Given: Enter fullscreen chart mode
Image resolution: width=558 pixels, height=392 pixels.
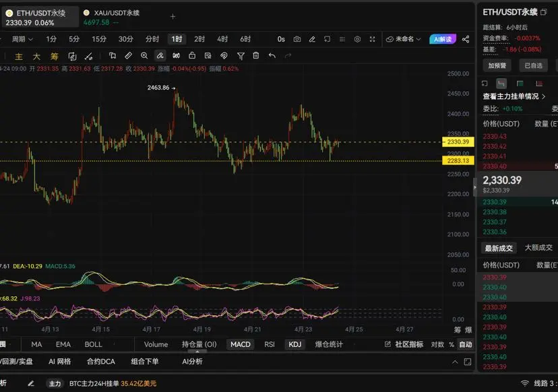Looking at the screenshot, I should tap(372, 39).
